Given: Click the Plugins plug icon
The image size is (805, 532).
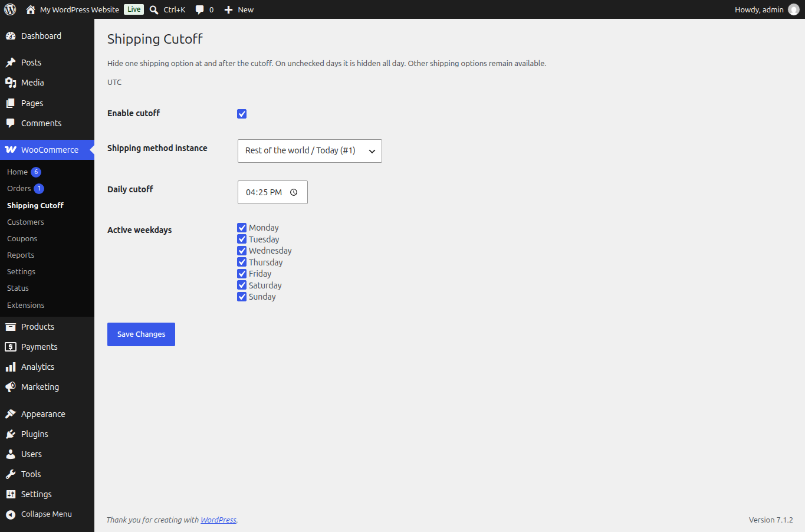Looking at the screenshot, I should pyautogui.click(x=11, y=434).
